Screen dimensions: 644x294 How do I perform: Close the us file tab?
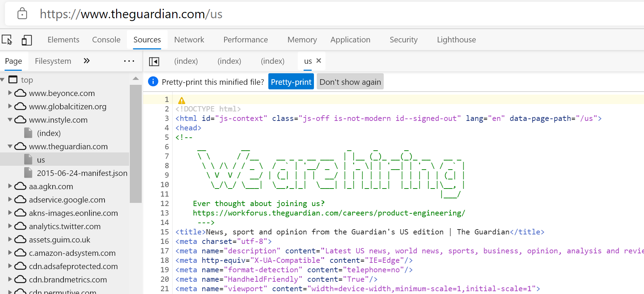click(318, 61)
